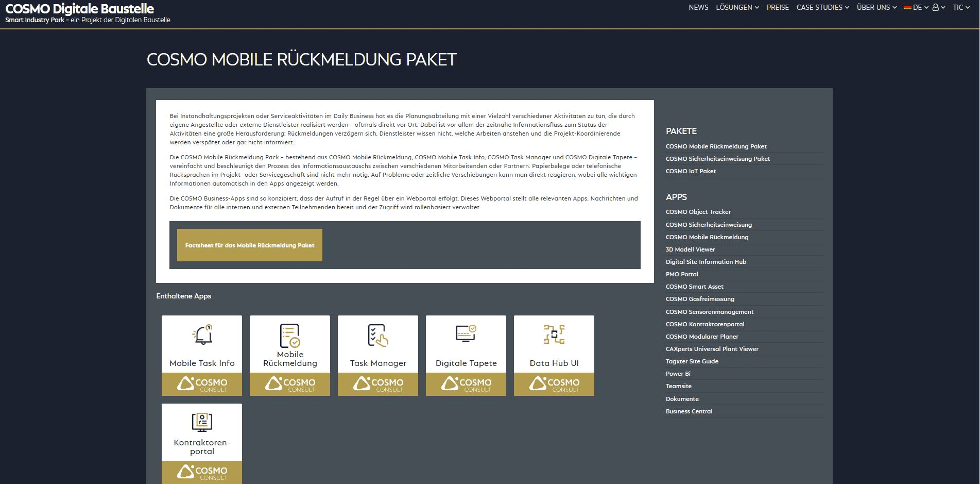Screen dimensions: 980x484
Task: Click the Task Manager tile label
Action: pyautogui.click(x=378, y=363)
